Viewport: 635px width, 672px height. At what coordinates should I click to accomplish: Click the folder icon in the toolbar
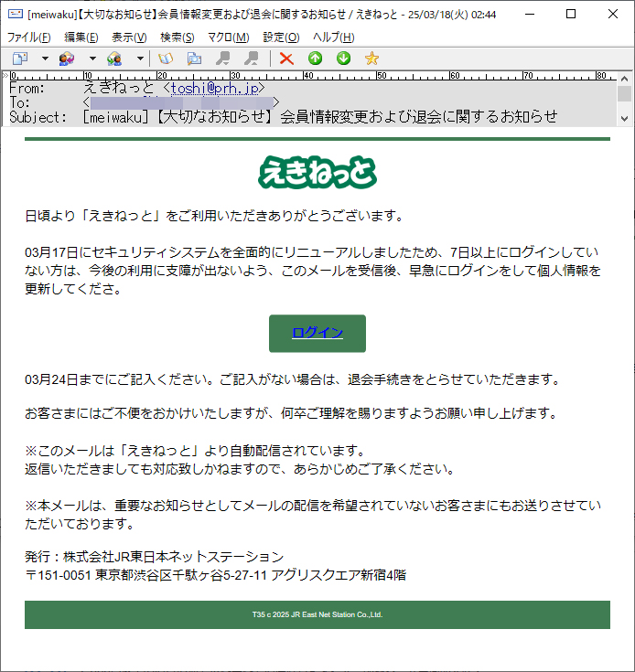click(x=194, y=59)
